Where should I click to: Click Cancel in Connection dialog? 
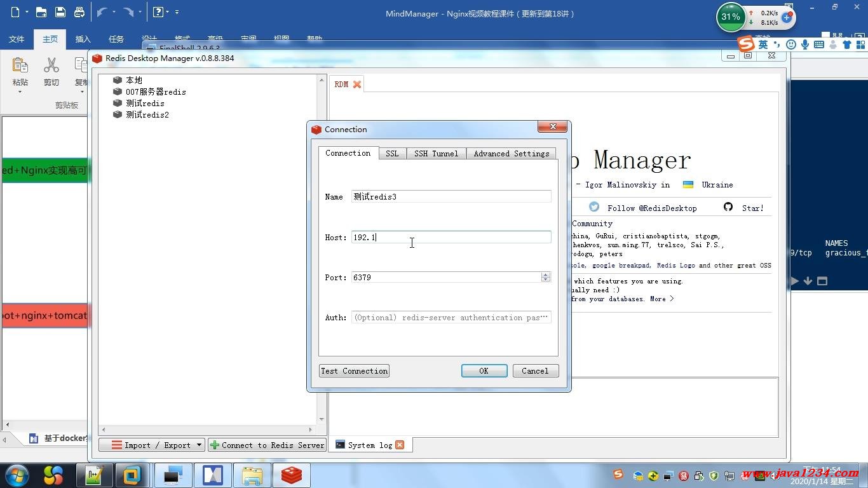click(535, 371)
